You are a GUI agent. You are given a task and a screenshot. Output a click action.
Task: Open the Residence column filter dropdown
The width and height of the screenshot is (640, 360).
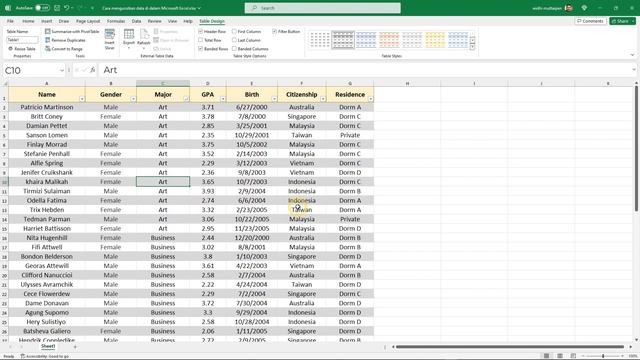[370, 99]
